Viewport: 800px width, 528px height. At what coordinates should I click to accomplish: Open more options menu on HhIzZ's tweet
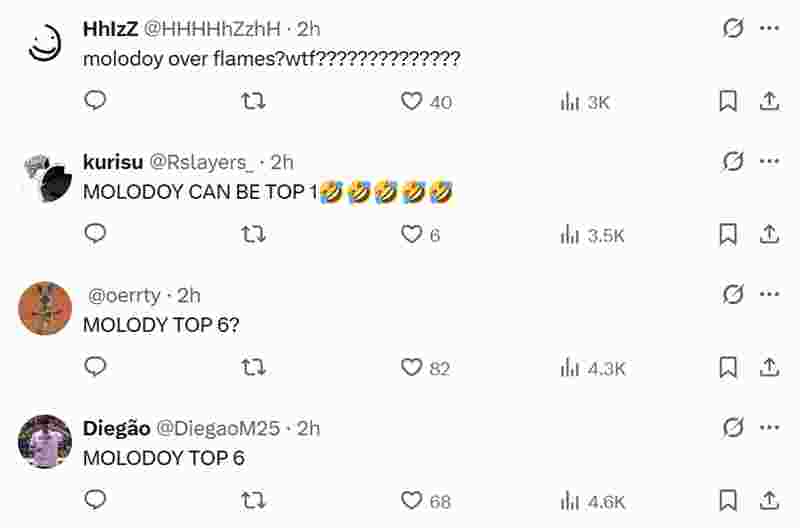pyautogui.click(x=769, y=28)
